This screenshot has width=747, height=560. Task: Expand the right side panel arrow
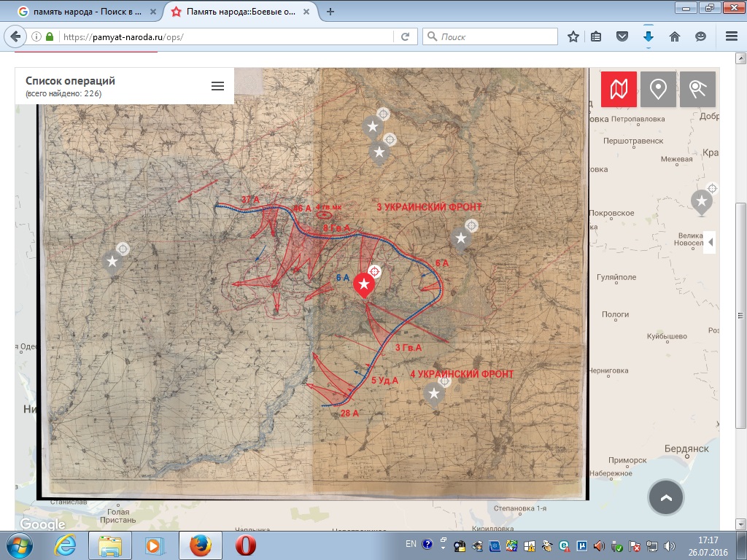[x=711, y=242]
